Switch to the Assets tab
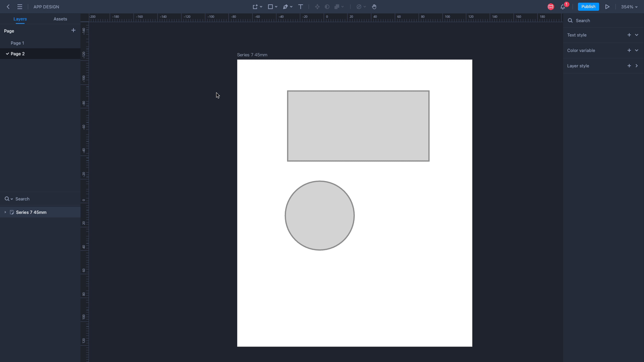644x362 pixels. click(x=60, y=19)
